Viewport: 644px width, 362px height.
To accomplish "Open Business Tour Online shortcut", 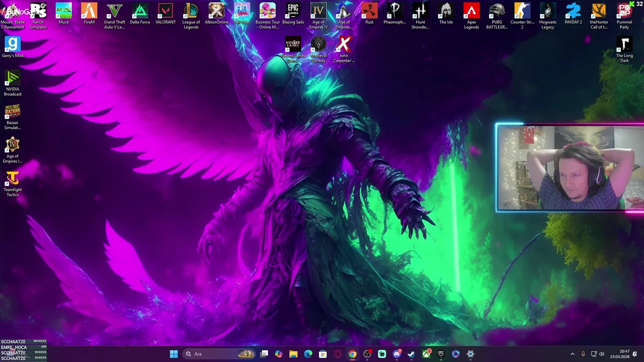I will [268, 16].
